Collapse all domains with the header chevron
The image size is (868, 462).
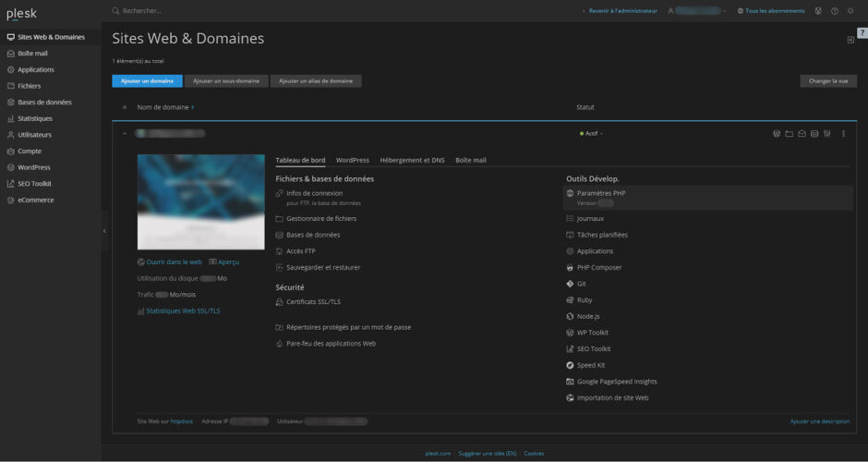click(125, 107)
